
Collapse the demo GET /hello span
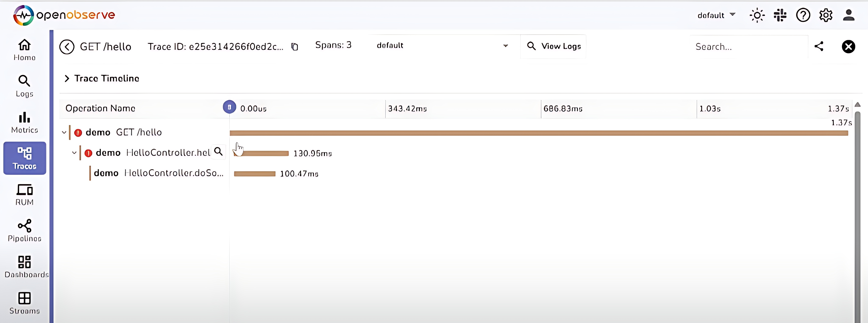point(64,132)
